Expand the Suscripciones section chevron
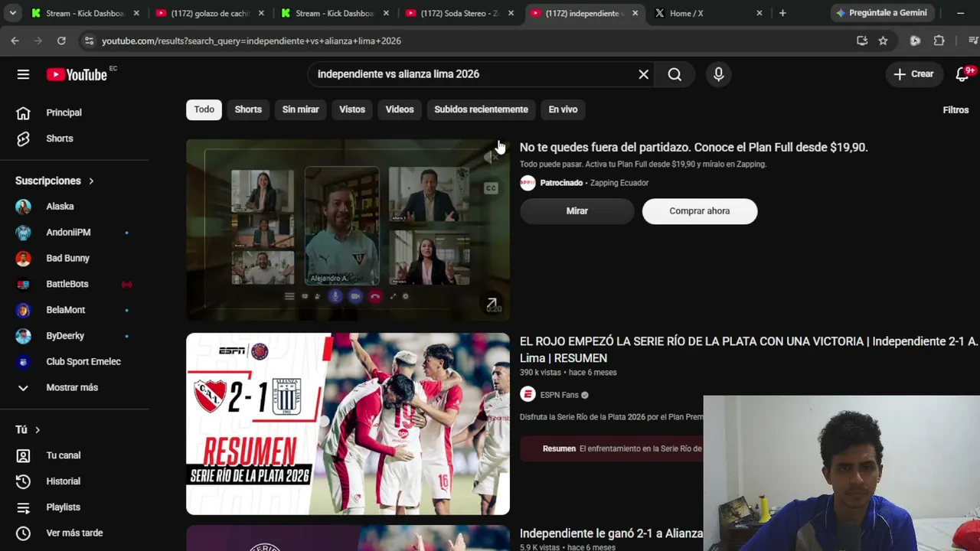Screen dimensions: 980x551 pyautogui.click(x=91, y=181)
